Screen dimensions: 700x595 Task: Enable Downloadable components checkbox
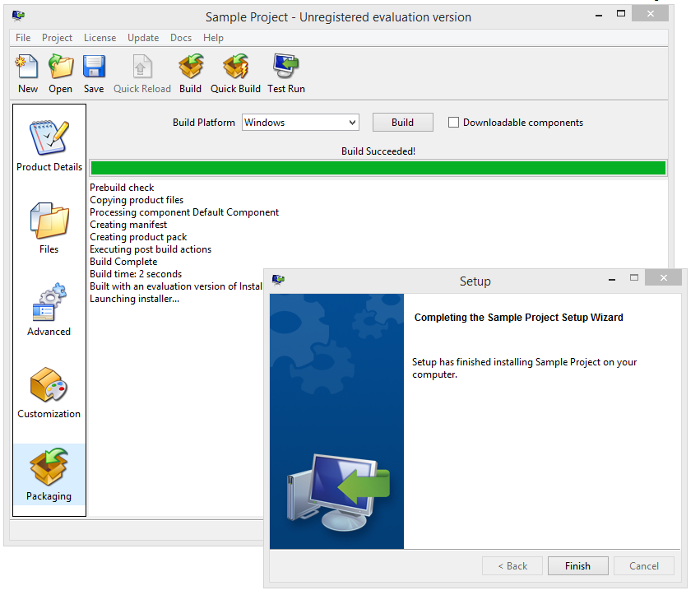coord(453,123)
